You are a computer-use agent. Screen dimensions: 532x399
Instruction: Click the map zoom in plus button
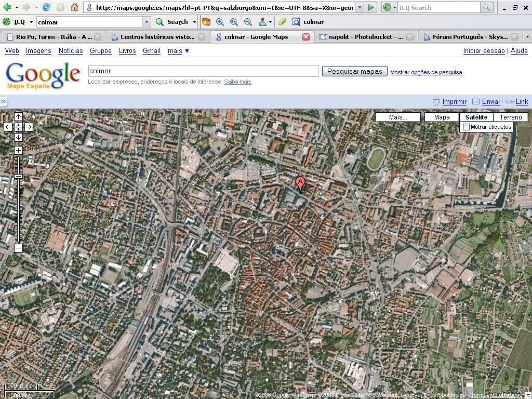click(x=18, y=151)
